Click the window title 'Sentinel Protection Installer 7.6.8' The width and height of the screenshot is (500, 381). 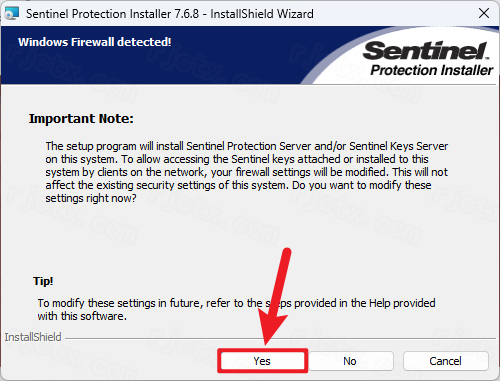click(112, 14)
